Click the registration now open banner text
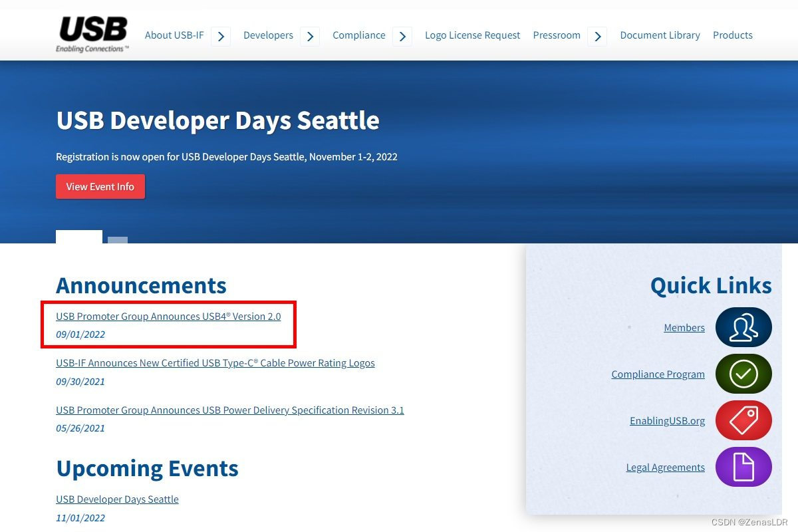This screenshot has width=798, height=532. (227, 157)
